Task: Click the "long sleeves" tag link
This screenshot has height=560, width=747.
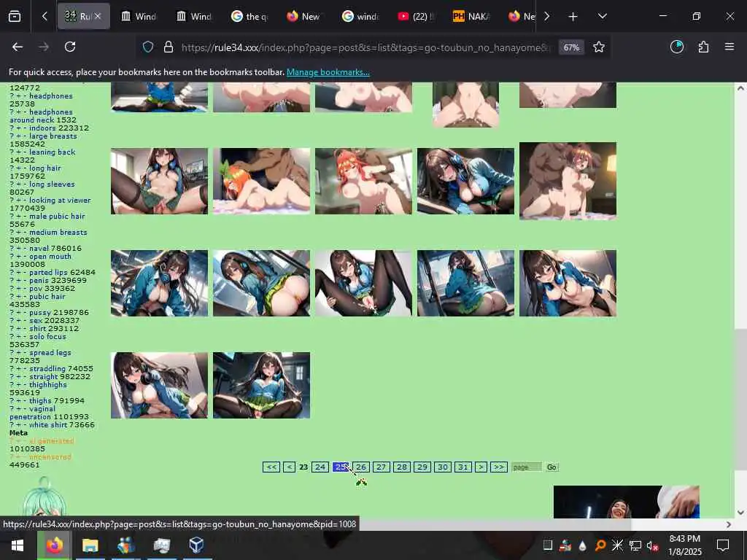Action: [52, 184]
